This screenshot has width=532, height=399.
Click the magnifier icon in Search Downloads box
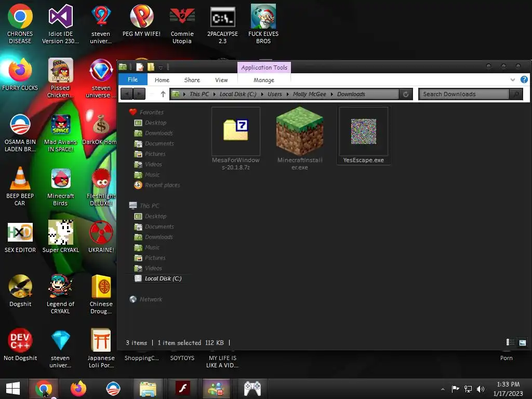[x=516, y=94]
